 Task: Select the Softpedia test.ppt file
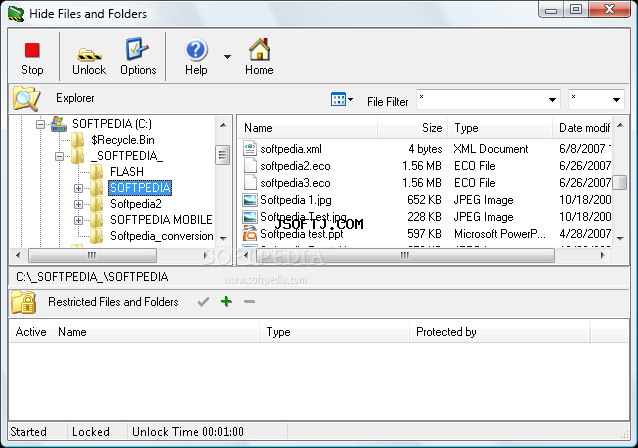[x=302, y=234]
